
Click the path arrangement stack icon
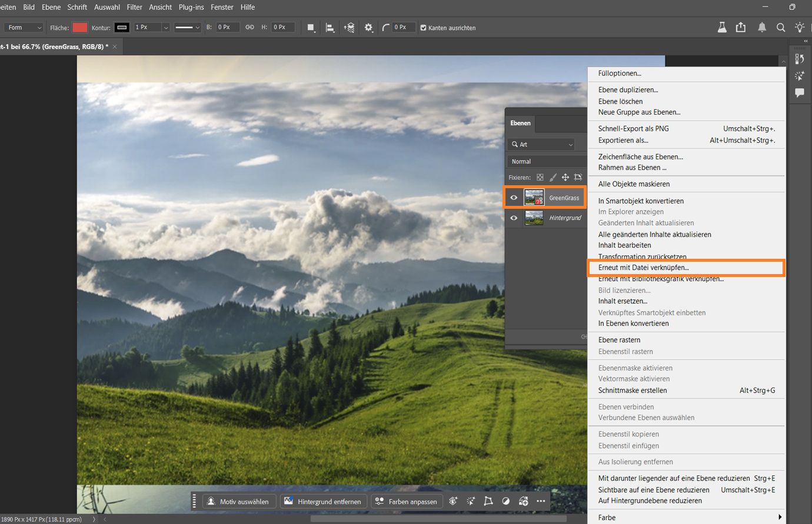click(x=350, y=28)
